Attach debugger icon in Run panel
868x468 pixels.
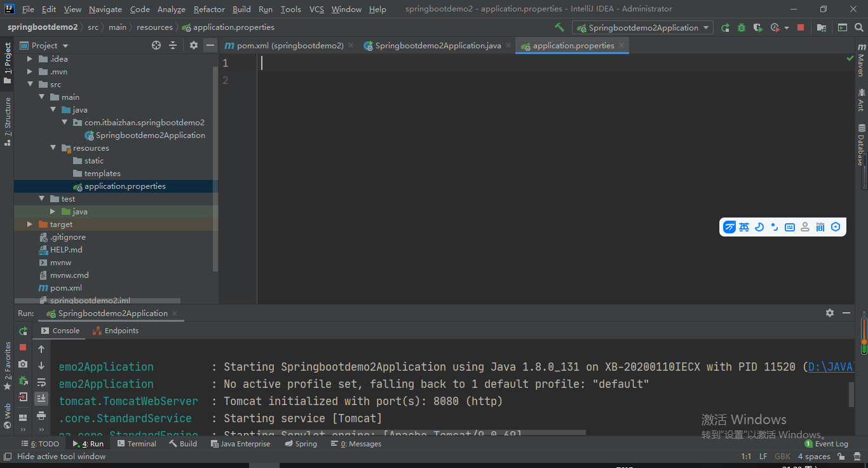click(x=23, y=380)
